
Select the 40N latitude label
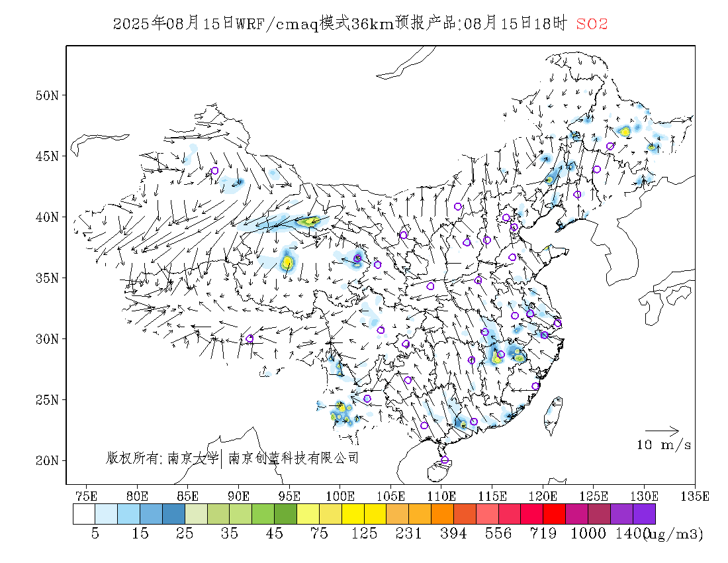point(48,217)
